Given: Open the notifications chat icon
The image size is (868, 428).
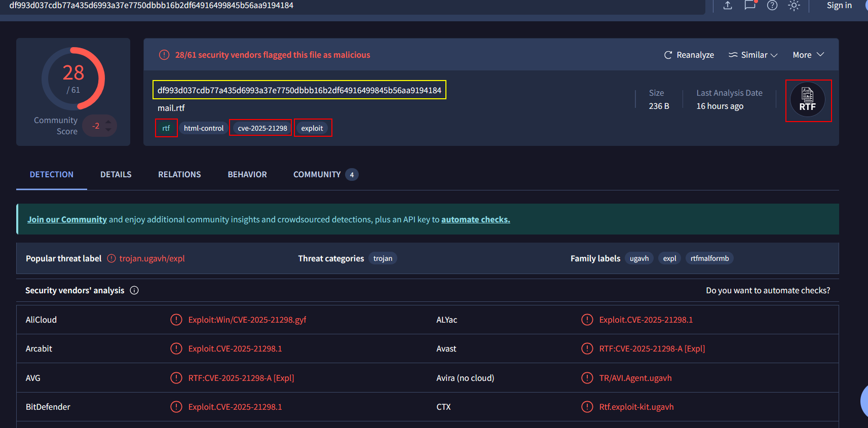Looking at the screenshot, I should (750, 5).
